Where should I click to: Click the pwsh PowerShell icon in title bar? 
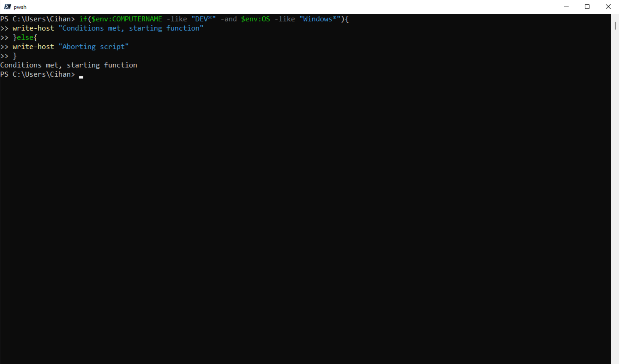(7, 7)
